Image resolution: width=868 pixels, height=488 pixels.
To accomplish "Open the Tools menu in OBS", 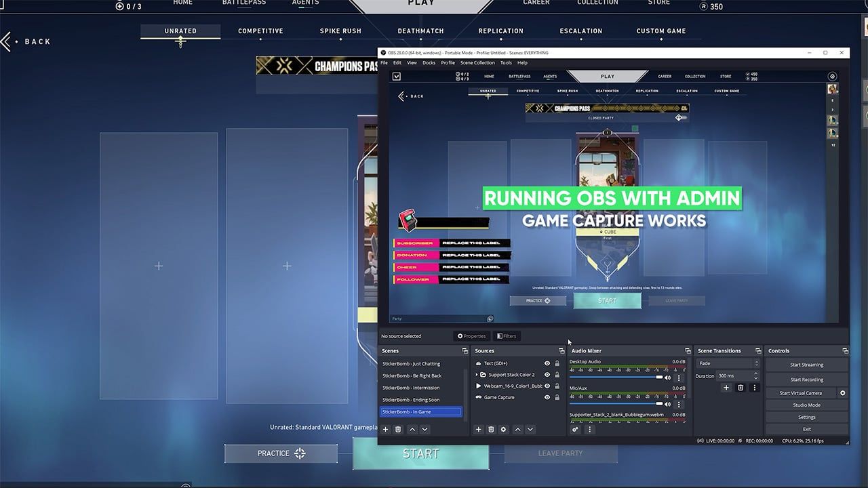I will (506, 63).
